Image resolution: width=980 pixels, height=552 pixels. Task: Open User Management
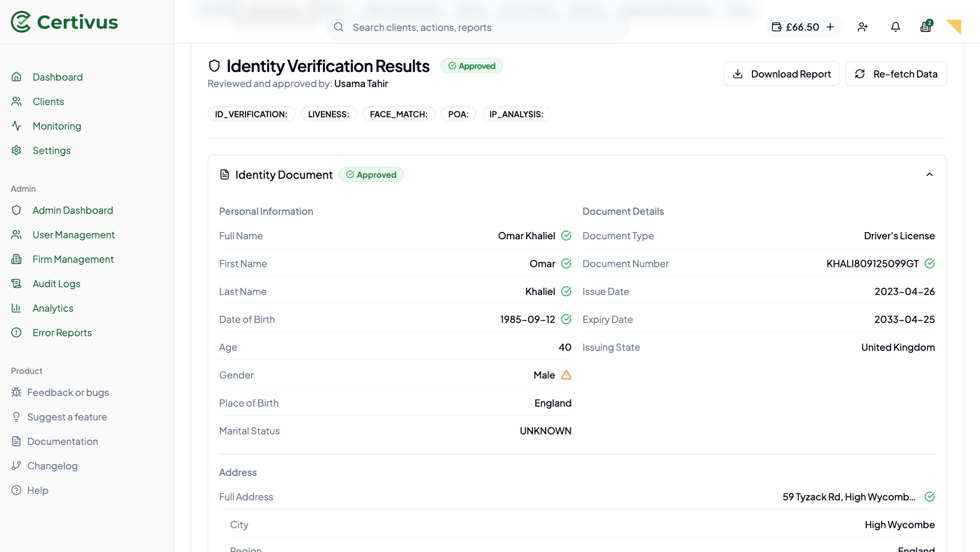click(73, 235)
